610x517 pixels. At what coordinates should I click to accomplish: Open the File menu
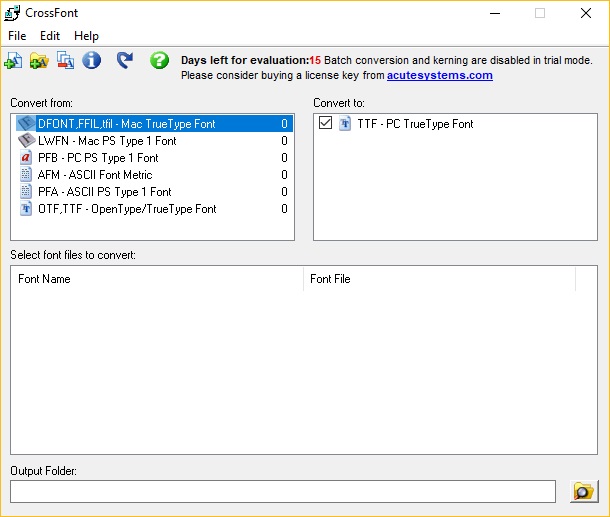(17, 36)
